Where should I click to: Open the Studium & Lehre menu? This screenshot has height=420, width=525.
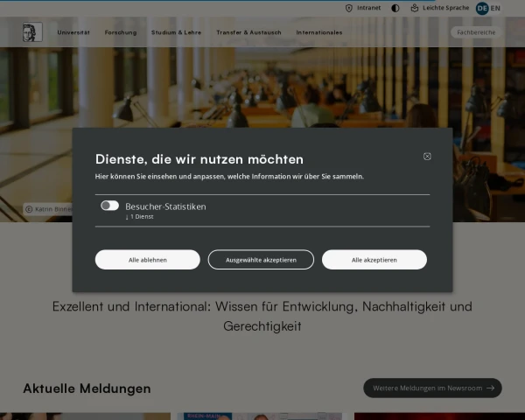click(x=176, y=32)
